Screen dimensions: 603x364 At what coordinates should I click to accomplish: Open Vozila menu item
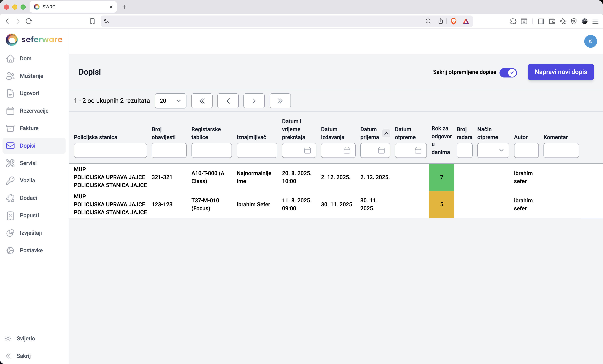tap(27, 180)
